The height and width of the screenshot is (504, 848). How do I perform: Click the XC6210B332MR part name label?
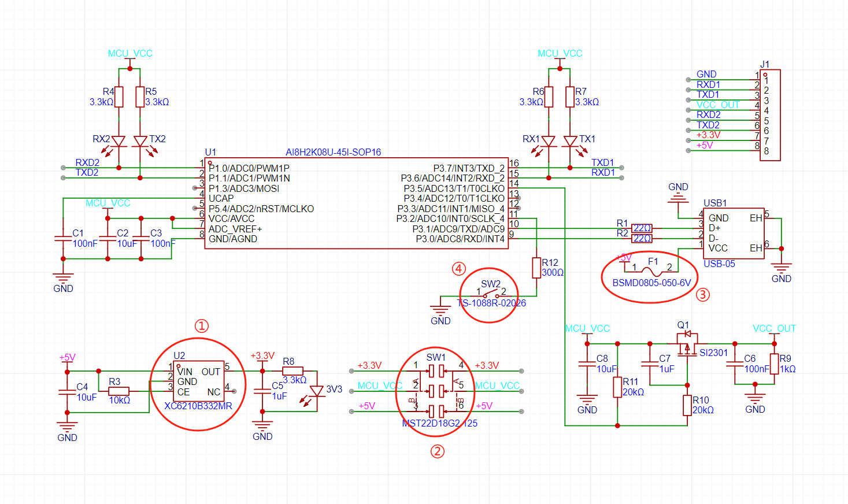coord(198,406)
